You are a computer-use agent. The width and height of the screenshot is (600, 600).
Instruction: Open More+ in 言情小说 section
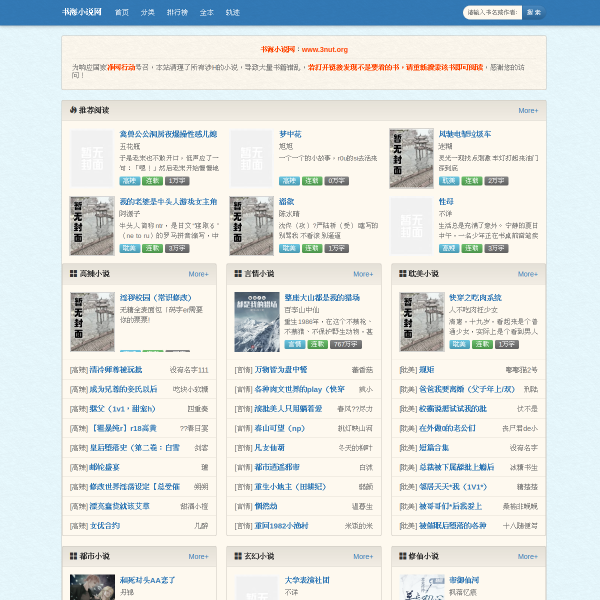point(363,274)
